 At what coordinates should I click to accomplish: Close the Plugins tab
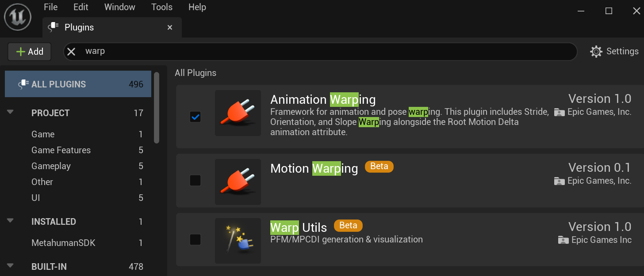[170, 27]
